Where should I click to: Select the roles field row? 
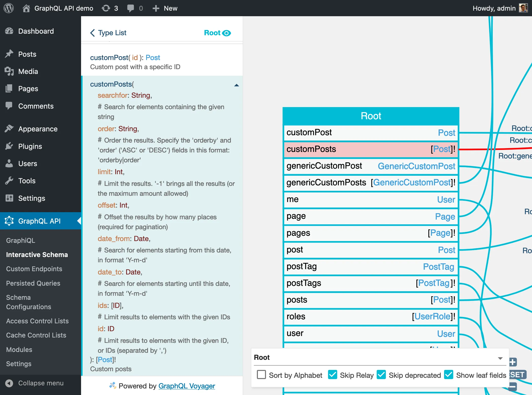[371, 317]
